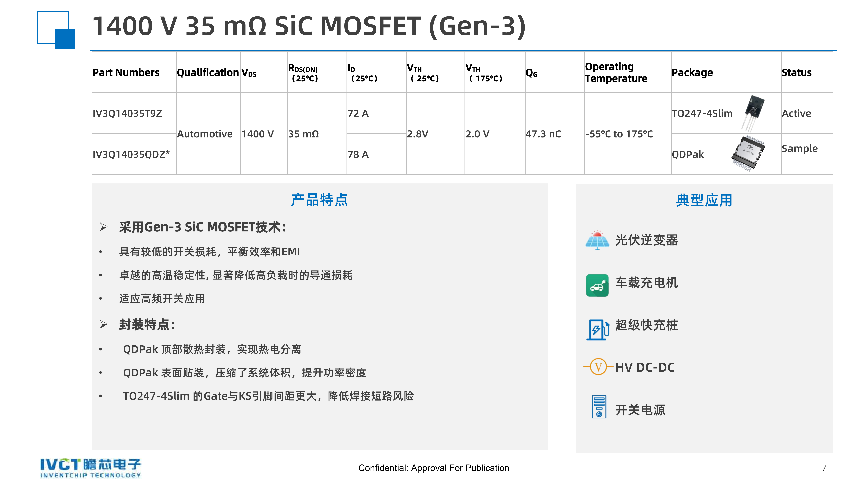
Task: Click the bullet TO247-4Slim 的Gate与KS引脚间距更大
Action: pyautogui.click(x=269, y=396)
